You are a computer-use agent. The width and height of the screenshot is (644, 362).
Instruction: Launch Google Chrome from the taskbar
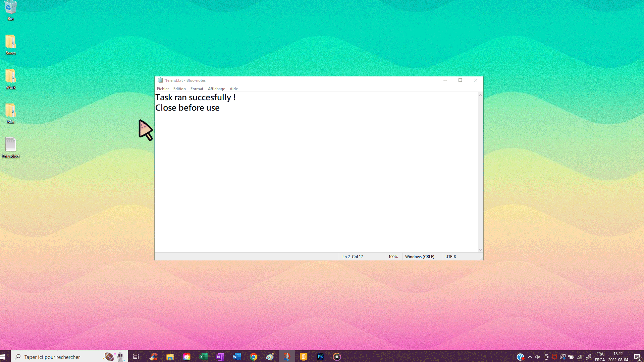tap(254, 357)
